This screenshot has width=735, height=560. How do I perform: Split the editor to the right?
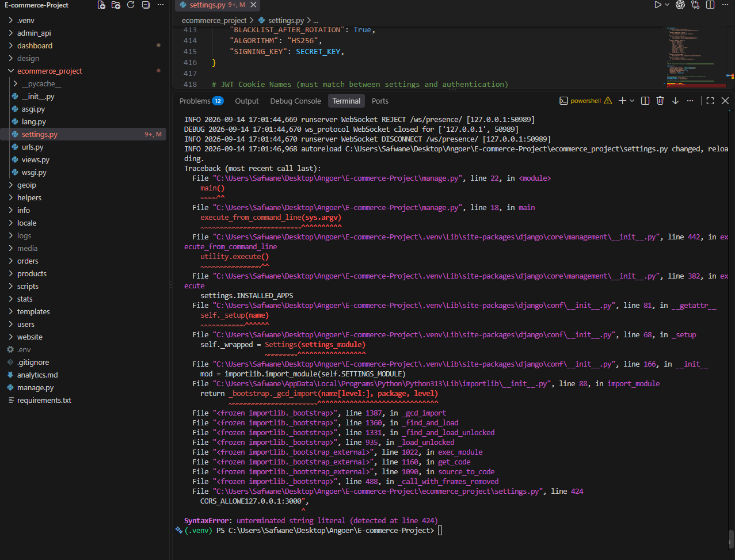(x=710, y=5)
